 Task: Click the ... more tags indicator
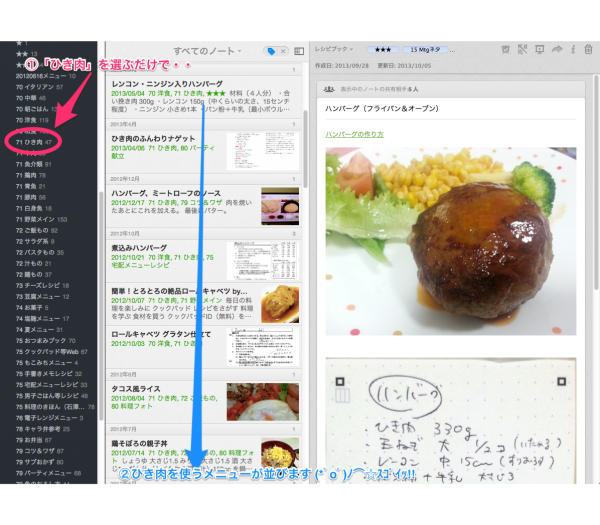[x=452, y=50]
